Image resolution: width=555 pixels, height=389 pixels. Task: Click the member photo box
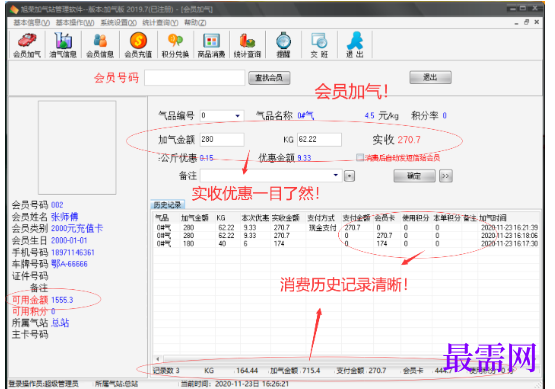pos(77,148)
